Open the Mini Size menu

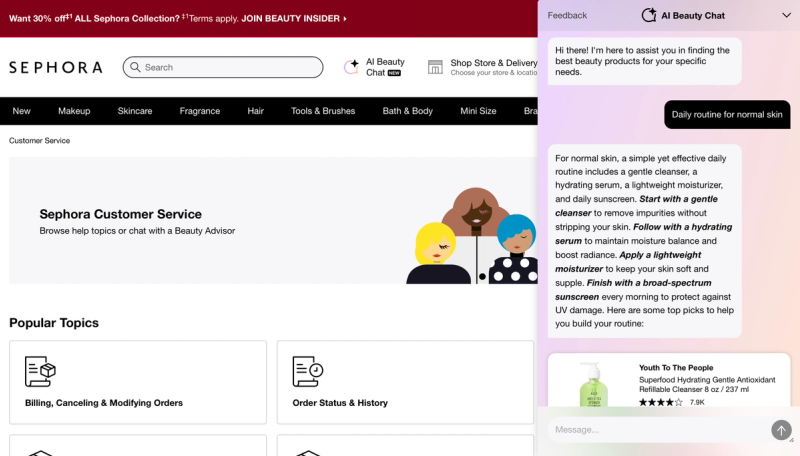coord(478,111)
